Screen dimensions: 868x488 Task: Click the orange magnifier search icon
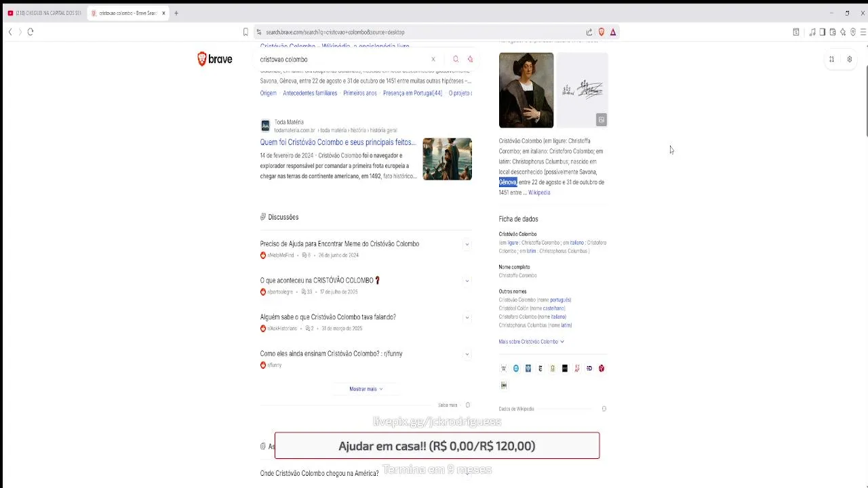click(456, 59)
